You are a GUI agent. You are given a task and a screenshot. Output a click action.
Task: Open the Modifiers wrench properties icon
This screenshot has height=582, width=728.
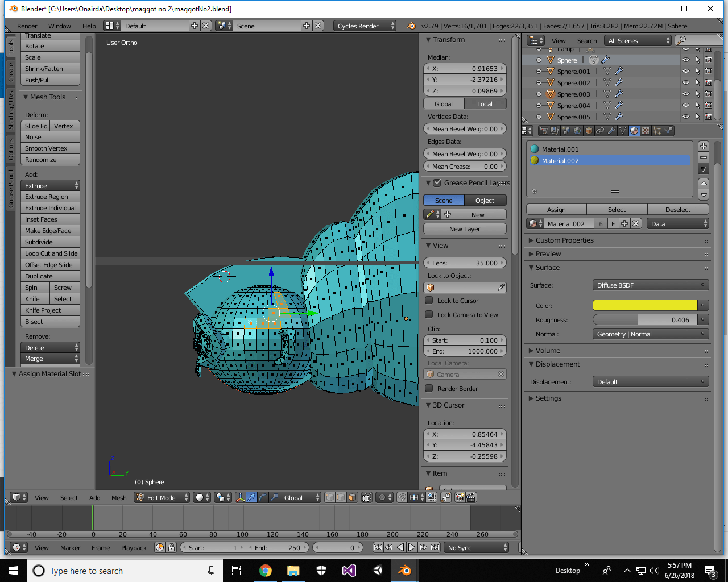611,131
